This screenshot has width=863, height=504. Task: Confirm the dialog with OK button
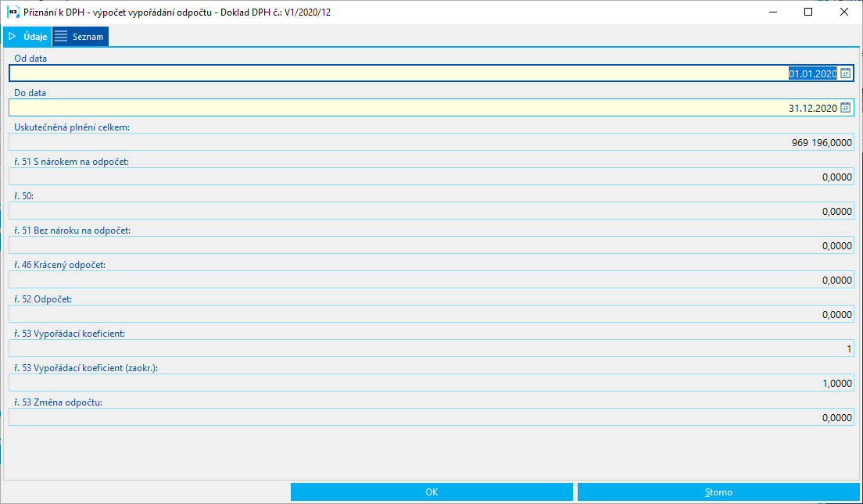pyautogui.click(x=431, y=492)
